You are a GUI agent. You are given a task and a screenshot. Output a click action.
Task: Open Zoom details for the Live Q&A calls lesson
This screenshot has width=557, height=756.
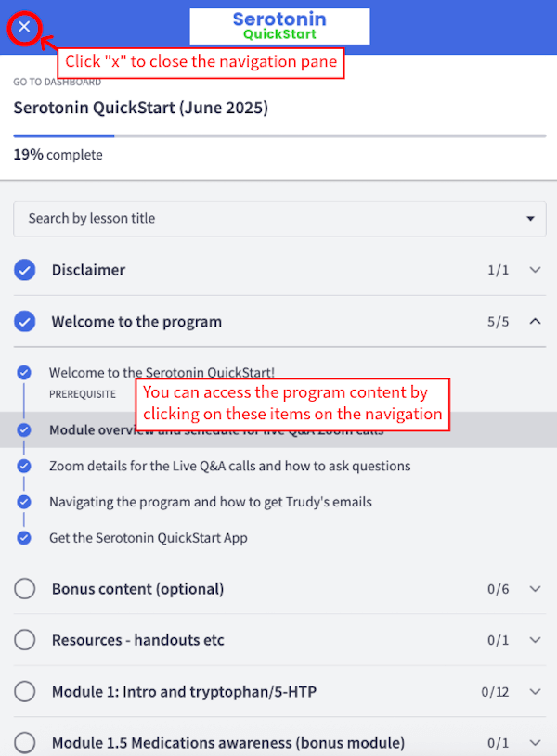click(229, 467)
